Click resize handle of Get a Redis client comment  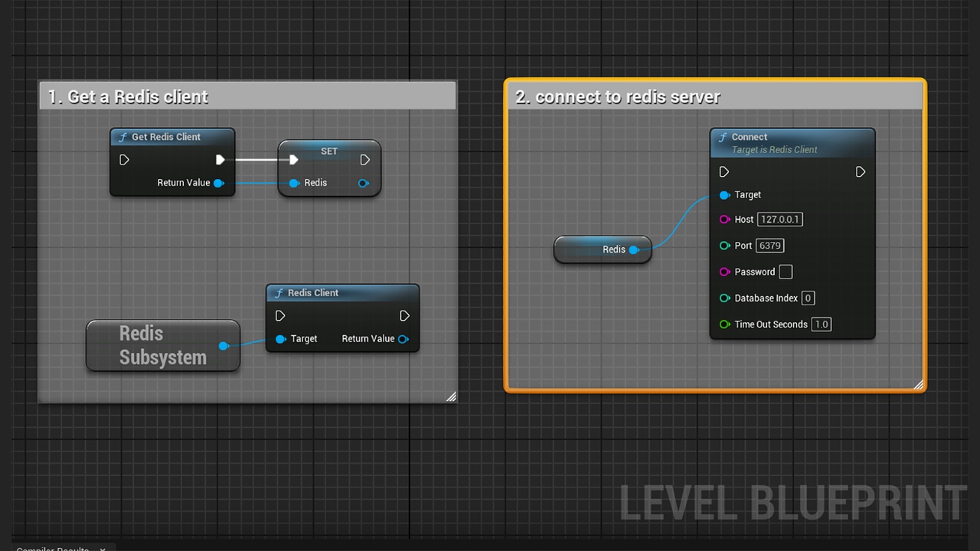coord(451,396)
